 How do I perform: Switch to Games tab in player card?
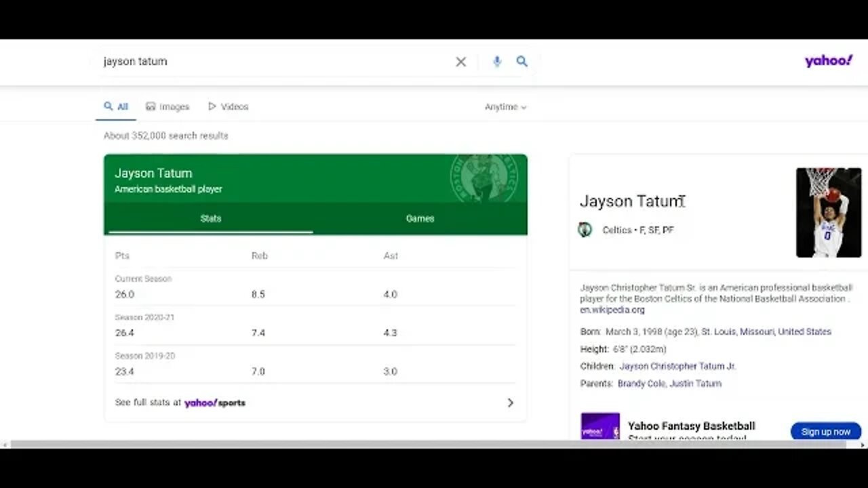[x=420, y=218]
